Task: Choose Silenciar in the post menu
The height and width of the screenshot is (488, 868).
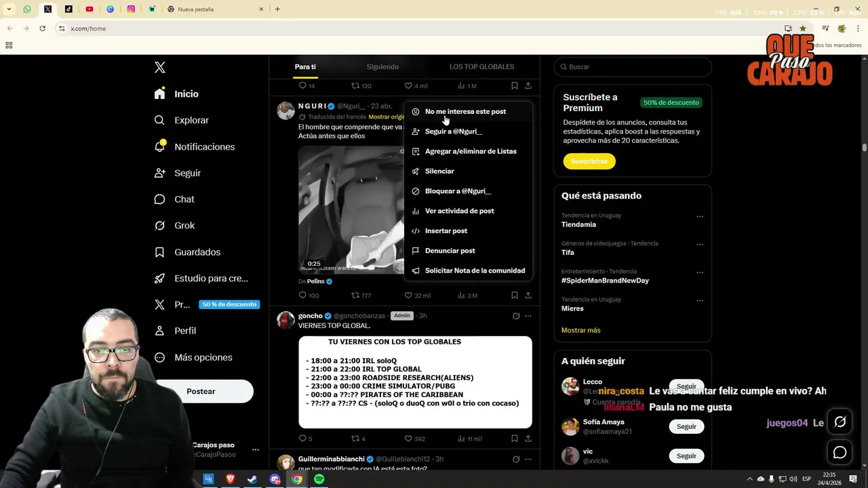Action: 468,171
